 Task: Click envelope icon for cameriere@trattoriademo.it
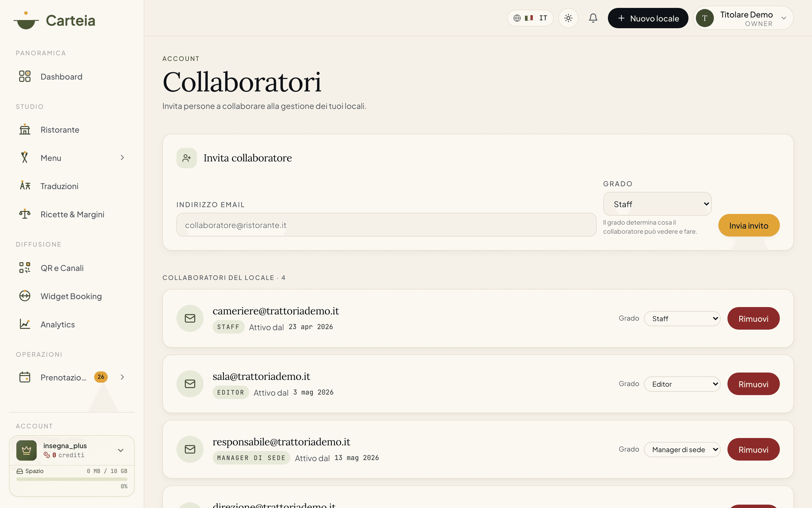[x=190, y=318]
